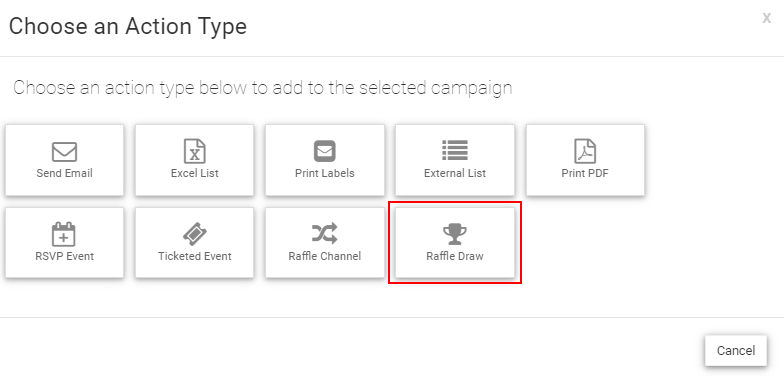The height and width of the screenshot is (376, 784).
Task: Select the Excel spreadsheet file icon
Action: (194, 151)
